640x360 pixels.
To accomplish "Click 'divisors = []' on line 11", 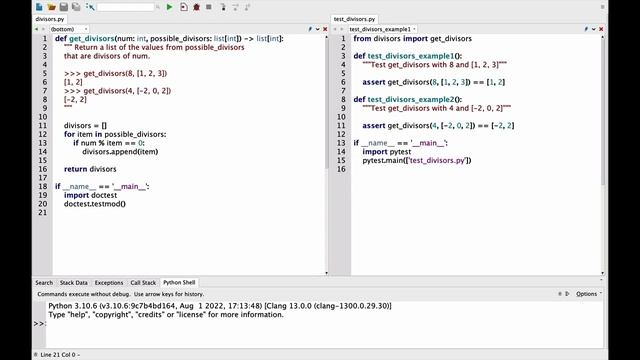I will point(85,125).
